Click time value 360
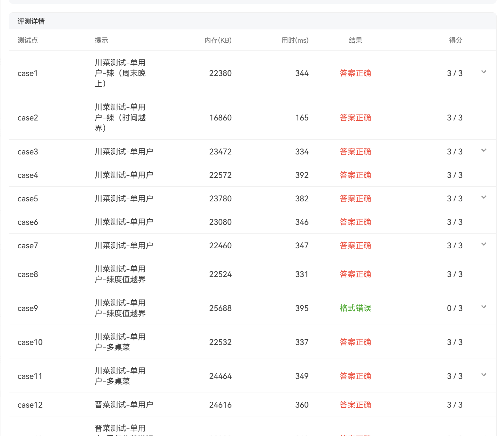Screen dimensions: 504x436 click(x=302, y=405)
